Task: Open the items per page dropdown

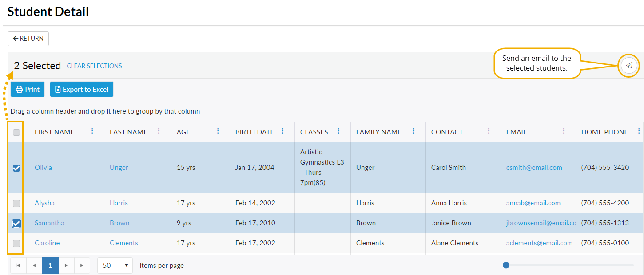Action: click(x=115, y=265)
